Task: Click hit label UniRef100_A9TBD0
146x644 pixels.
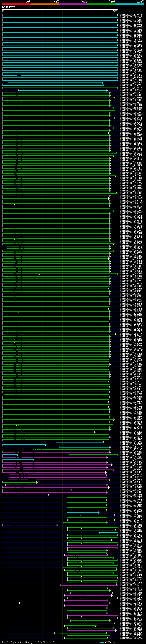Action: pos(131,80)
